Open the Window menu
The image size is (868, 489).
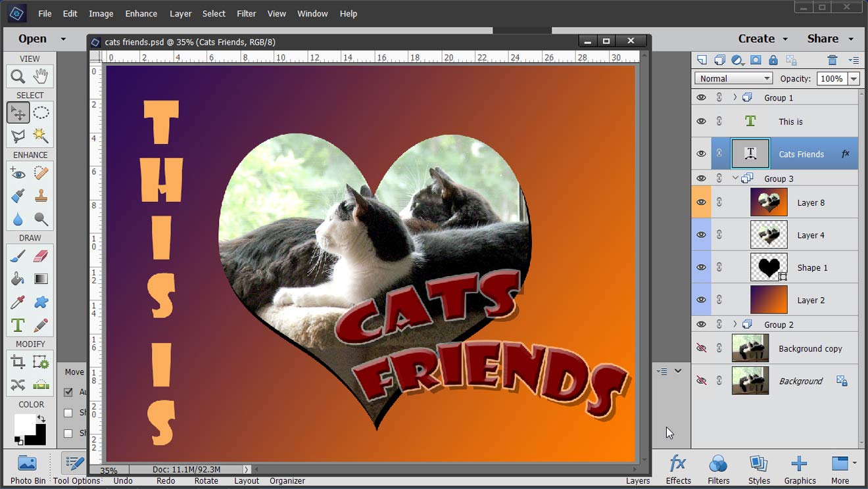[312, 13]
